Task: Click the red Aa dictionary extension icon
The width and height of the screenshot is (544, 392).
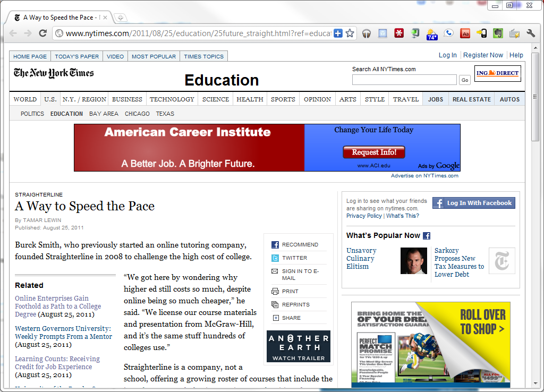Action: point(465,33)
